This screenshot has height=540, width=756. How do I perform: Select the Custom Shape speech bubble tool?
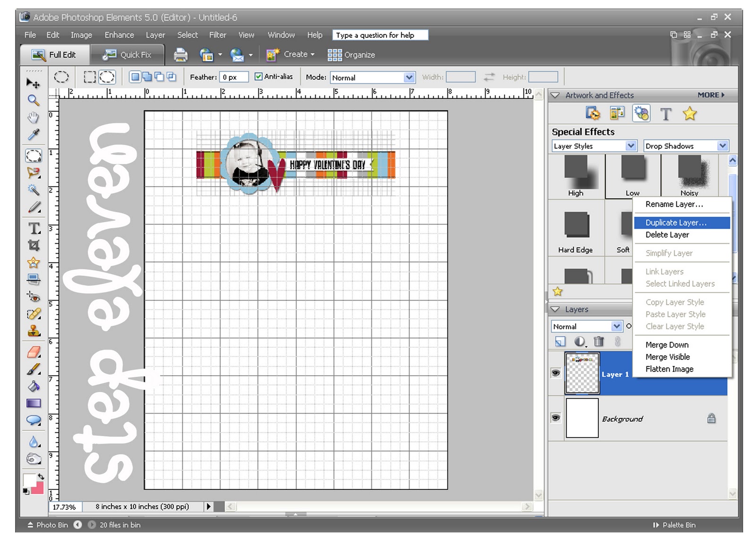click(x=34, y=420)
